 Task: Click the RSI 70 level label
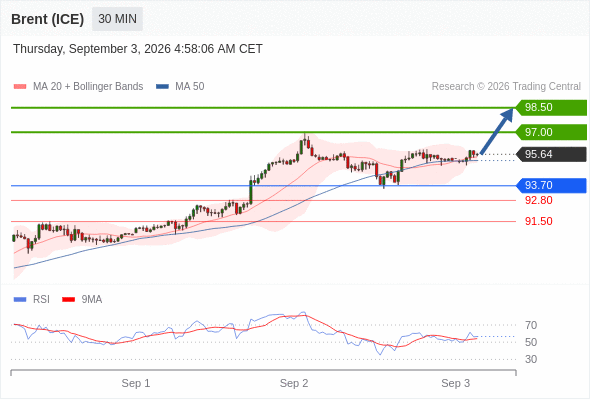tap(531, 325)
